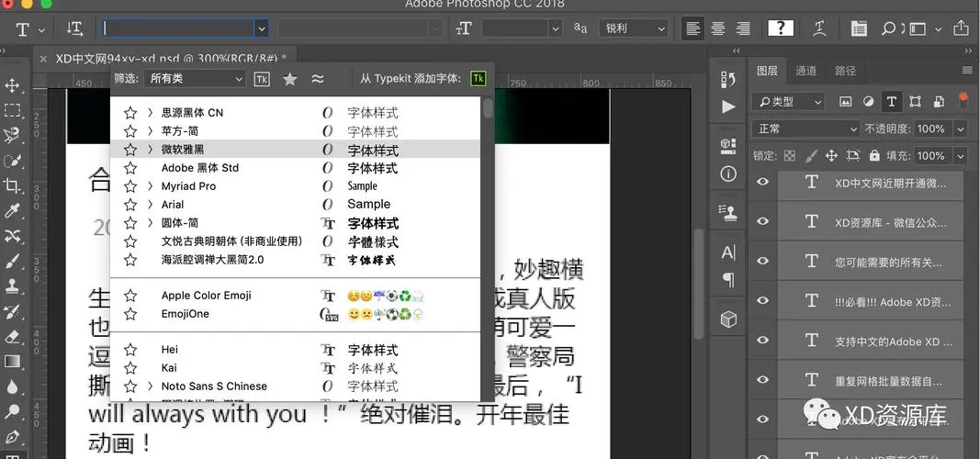Image resolution: width=980 pixels, height=459 pixels.
Task: Center align text
Action: pos(718,28)
